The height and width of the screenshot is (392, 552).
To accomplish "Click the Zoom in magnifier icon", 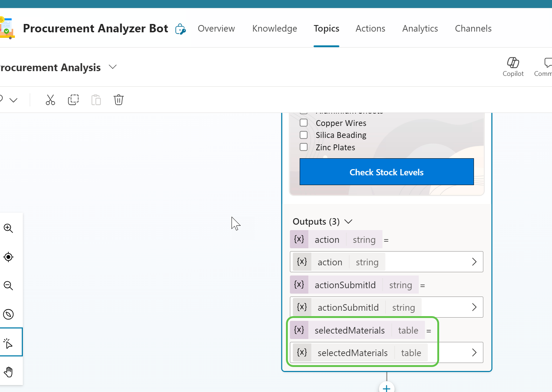I will click(x=8, y=228).
